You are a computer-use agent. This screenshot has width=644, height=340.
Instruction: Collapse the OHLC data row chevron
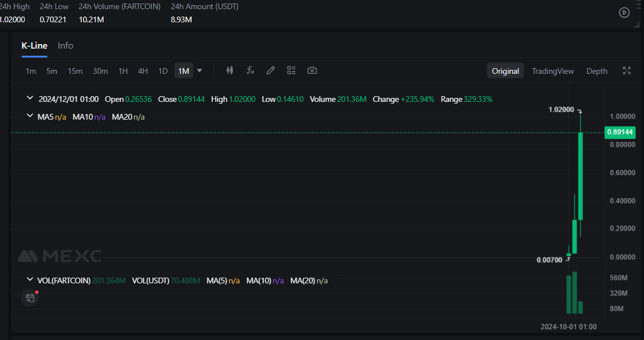pos(30,98)
